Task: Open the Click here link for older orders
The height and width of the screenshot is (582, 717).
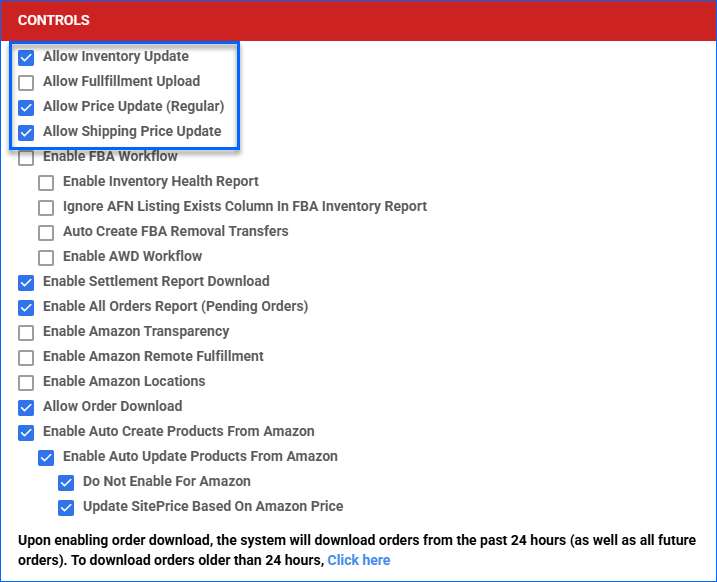Action: 358,560
